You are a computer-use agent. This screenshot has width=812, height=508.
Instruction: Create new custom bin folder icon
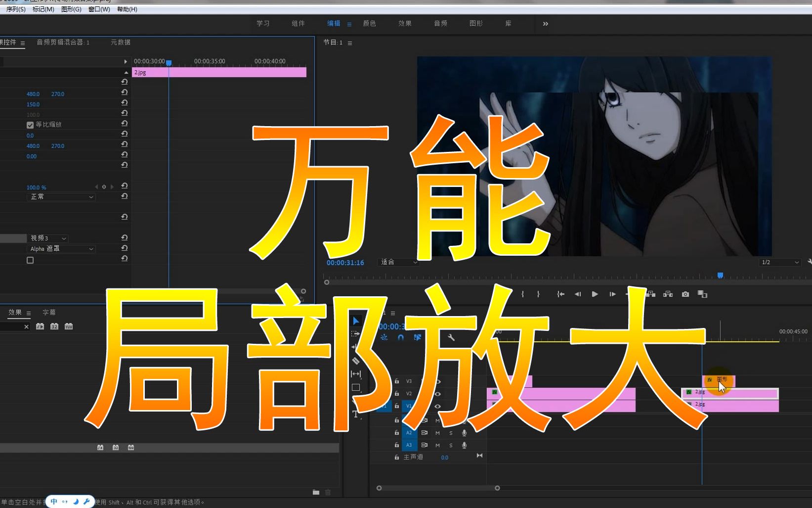tap(316, 492)
